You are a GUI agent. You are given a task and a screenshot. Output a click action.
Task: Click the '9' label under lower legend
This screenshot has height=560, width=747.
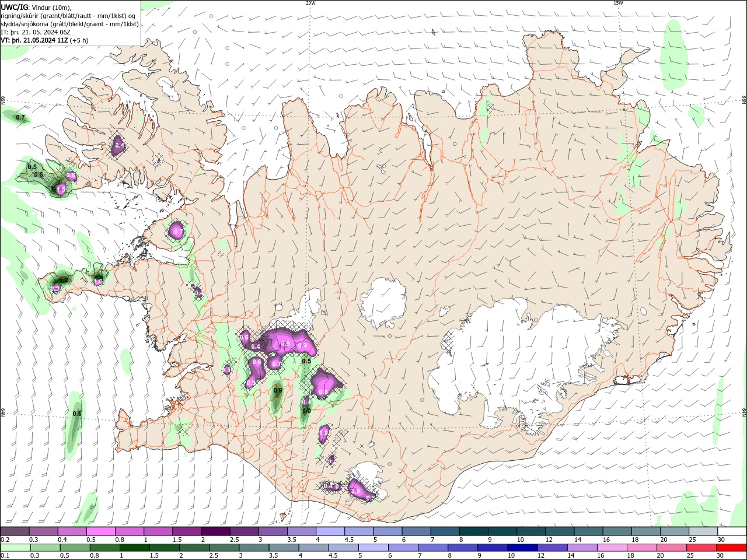click(x=481, y=556)
